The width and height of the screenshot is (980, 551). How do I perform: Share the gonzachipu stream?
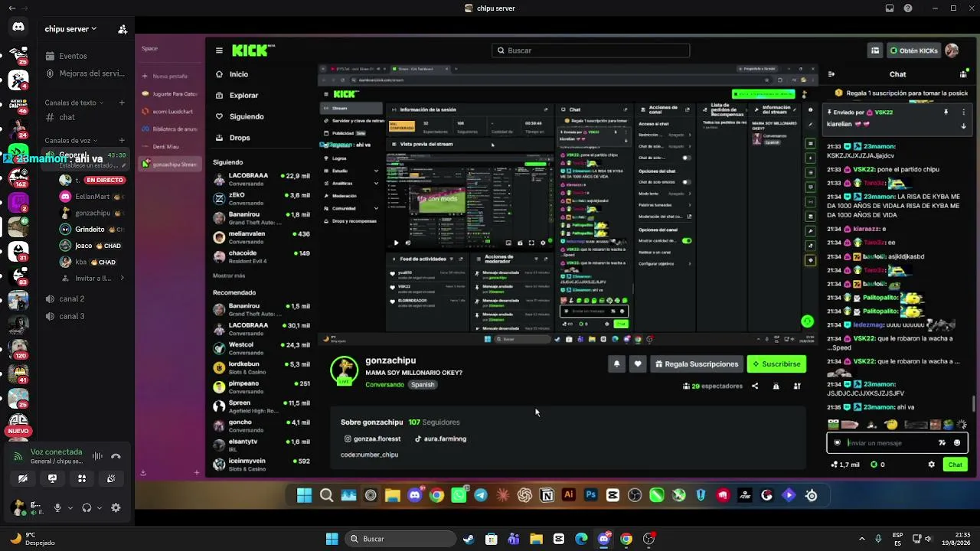755,386
